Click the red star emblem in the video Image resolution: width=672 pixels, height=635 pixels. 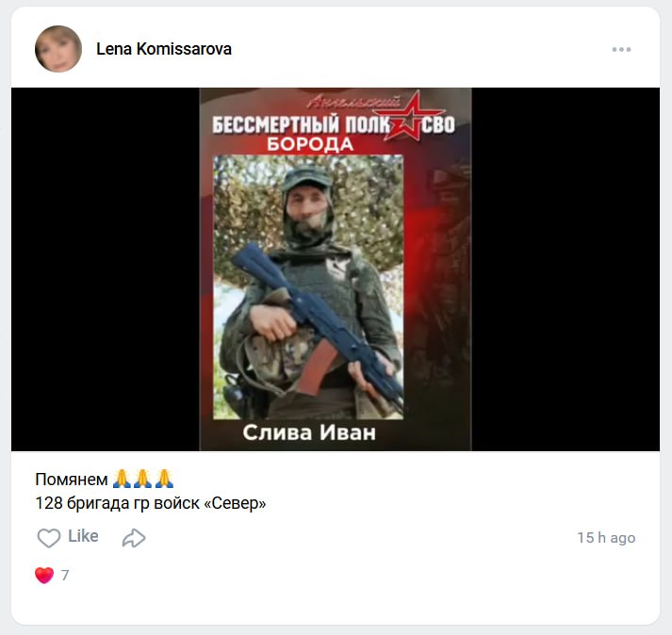click(x=406, y=118)
